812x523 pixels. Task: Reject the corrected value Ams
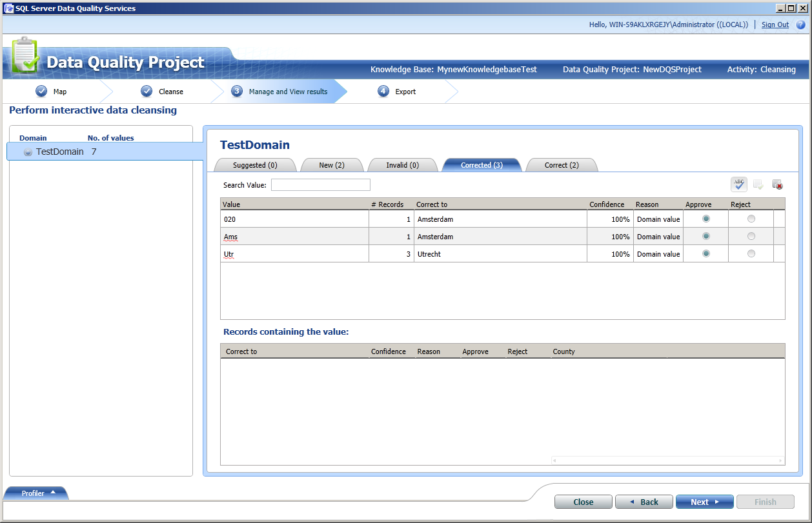[x=751, y=236]
